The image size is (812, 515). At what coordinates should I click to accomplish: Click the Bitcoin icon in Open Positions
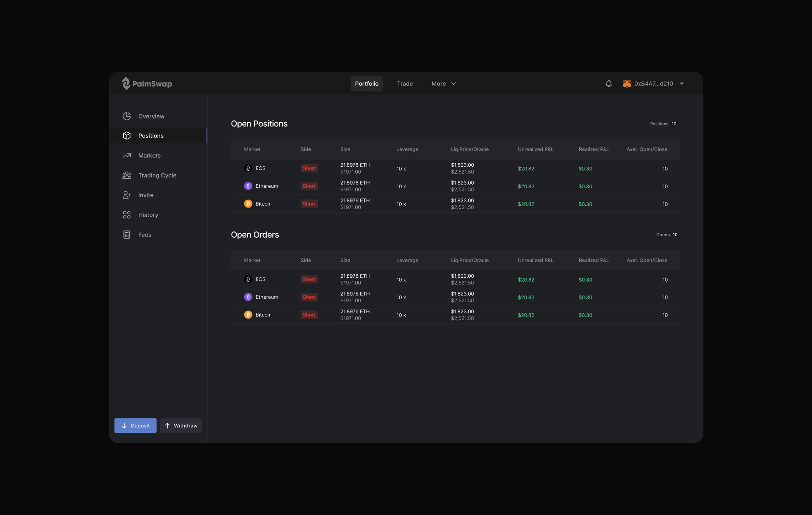click(248, 204)
